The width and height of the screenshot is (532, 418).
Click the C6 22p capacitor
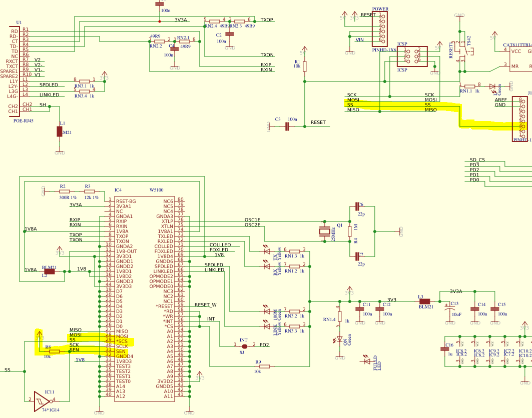(x=357, y=206)
